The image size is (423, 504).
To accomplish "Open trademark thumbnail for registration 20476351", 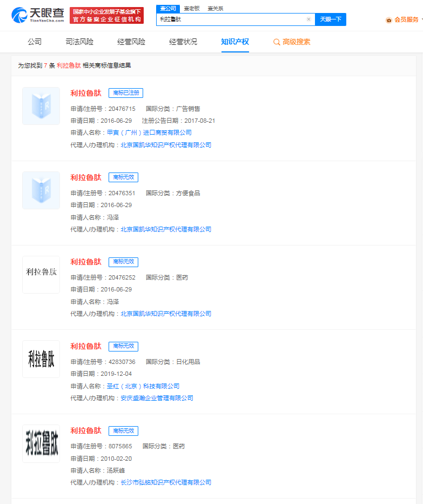I will 41,190.
